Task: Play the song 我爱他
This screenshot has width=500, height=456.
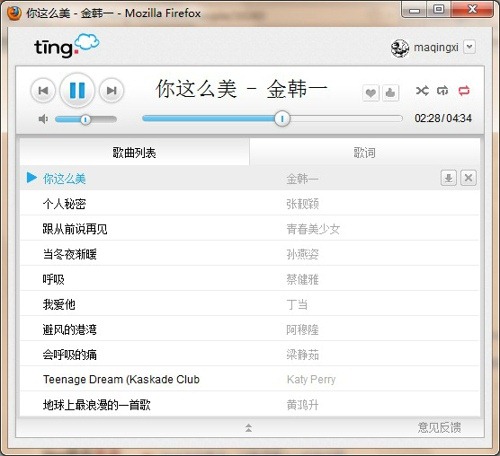Action: point(59,304)
